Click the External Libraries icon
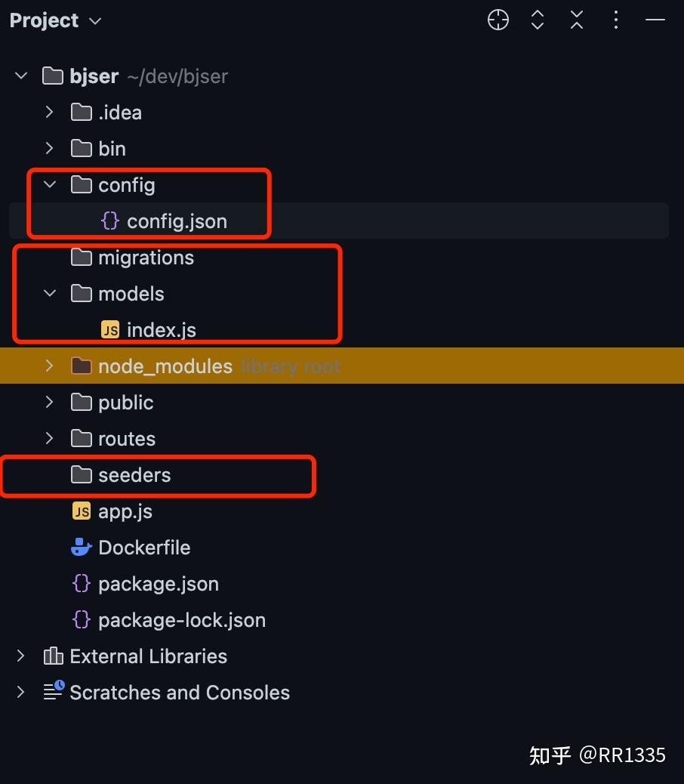684x784 pixels. 53,656
